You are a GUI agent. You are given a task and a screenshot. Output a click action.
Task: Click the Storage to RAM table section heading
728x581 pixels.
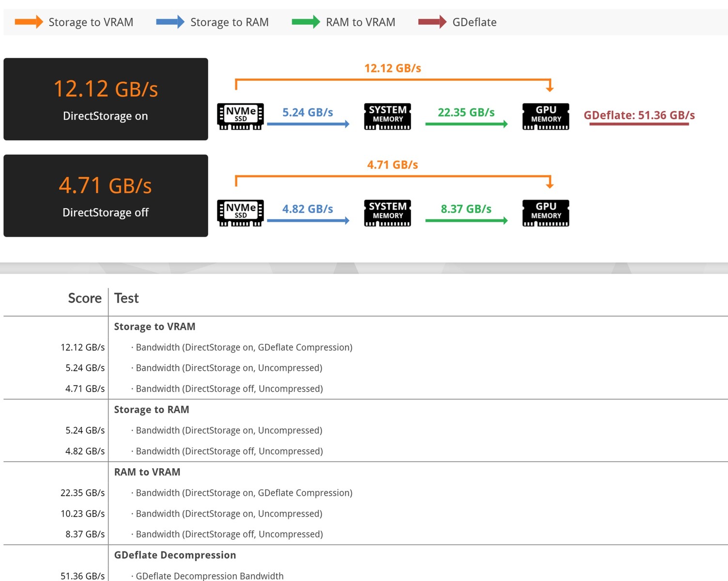[152, 410]
